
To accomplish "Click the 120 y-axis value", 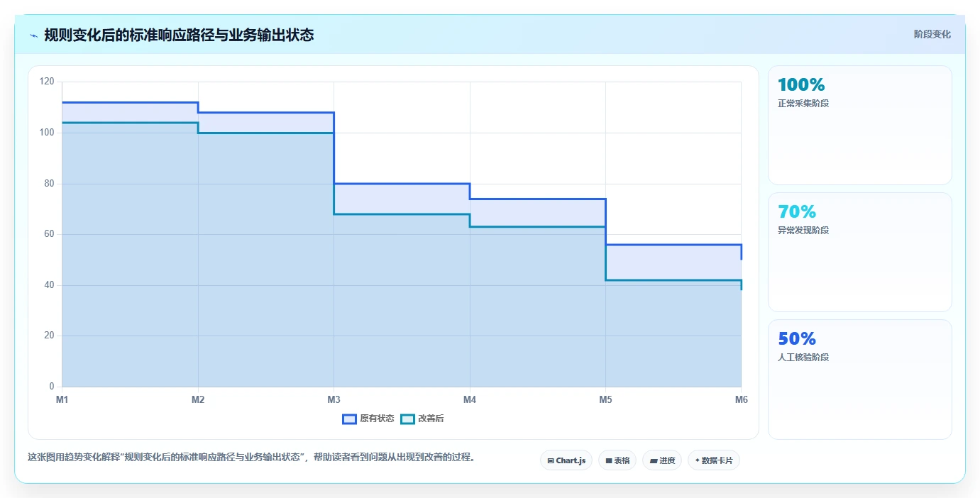I will [47, 82].
